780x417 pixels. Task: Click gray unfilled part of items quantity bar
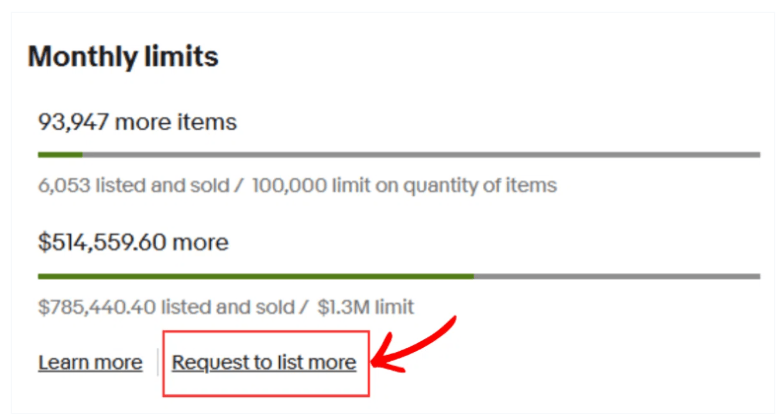point(420,154)
